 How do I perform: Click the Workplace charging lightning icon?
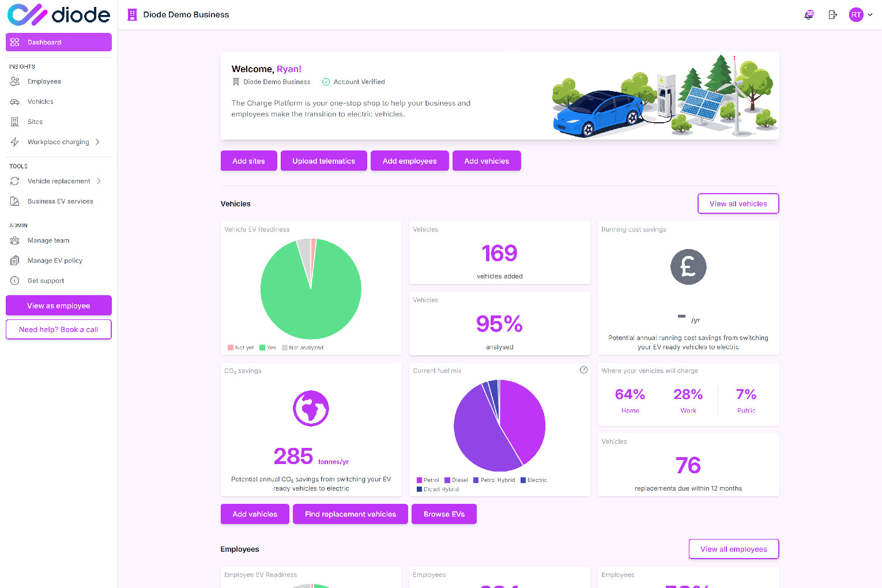click(x=15, y=142)
